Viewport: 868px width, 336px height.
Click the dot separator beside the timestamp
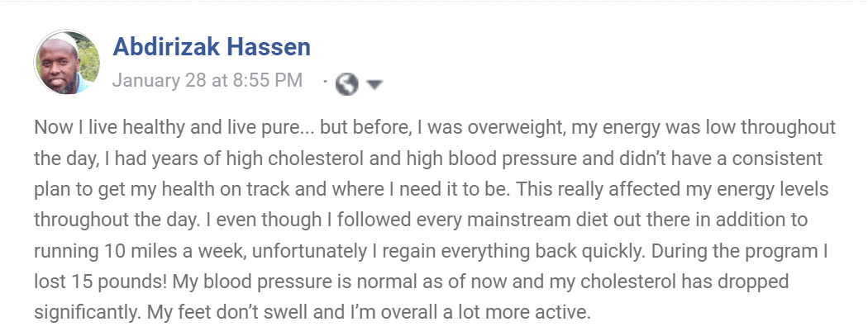327,82
